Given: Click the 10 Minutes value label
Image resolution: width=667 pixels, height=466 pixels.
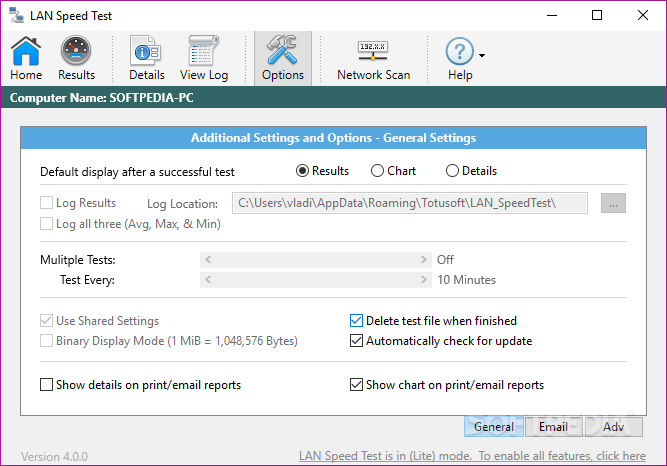Looking at the screenshot, I should (467, 280).
